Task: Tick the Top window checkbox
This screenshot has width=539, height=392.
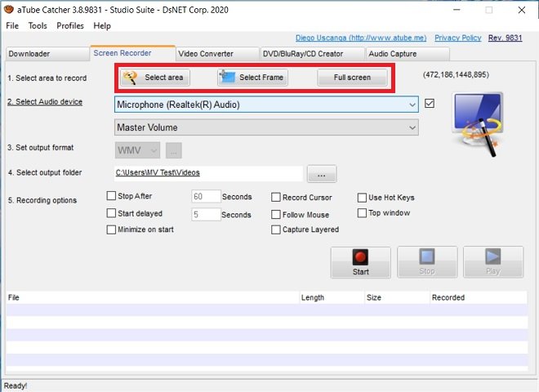Action: tap(362, 213)
